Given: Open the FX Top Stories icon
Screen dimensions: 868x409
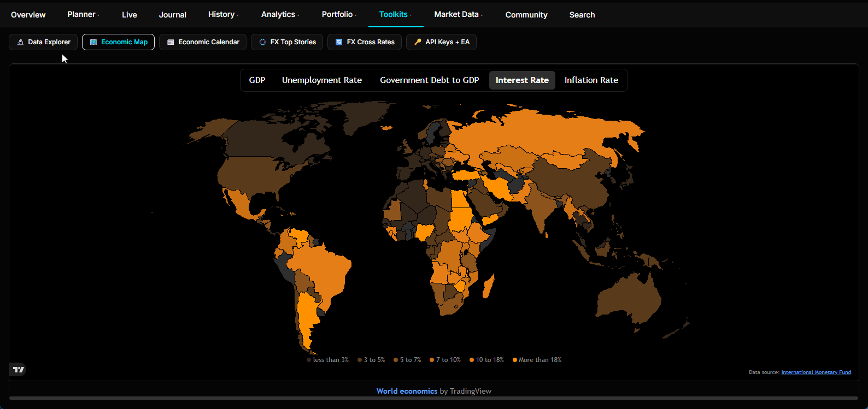Looking at the screenshot, I should point(262,42).
